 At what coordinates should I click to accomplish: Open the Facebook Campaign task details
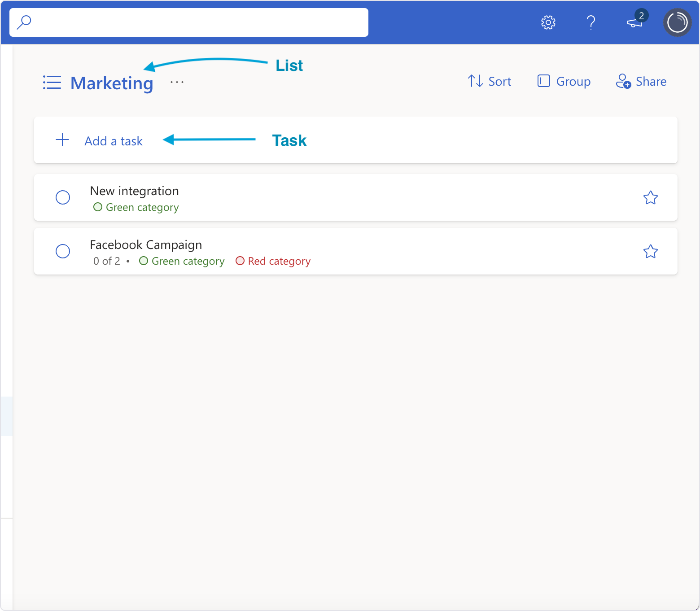146,245
